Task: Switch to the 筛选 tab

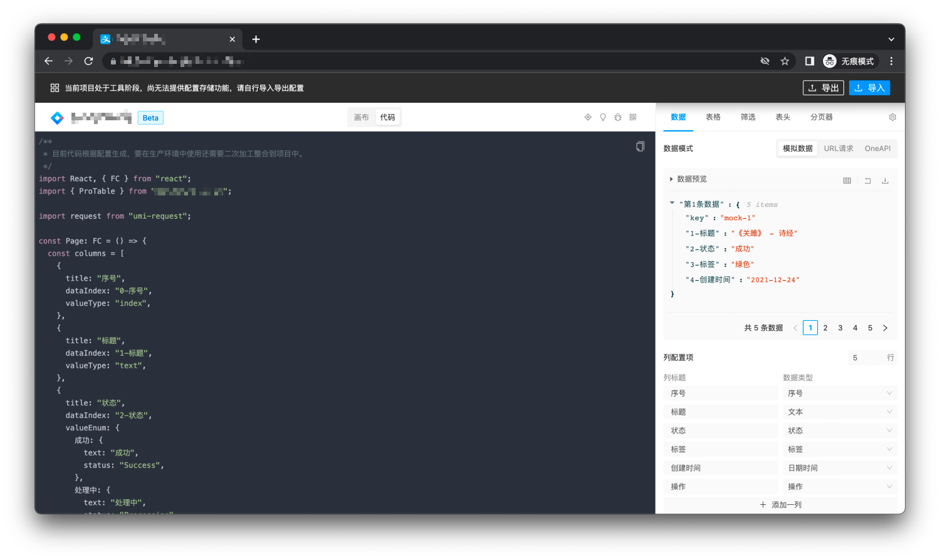Action: coord(748,117)
